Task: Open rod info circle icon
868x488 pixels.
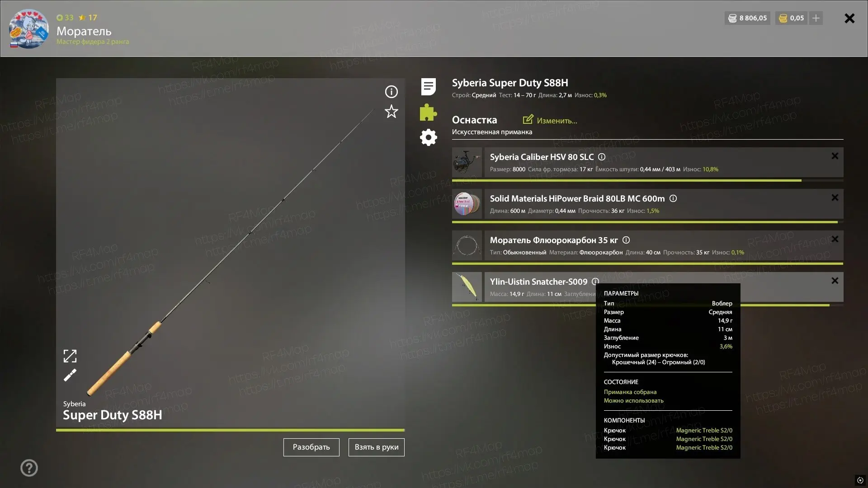Action: [x=391, y=92]
